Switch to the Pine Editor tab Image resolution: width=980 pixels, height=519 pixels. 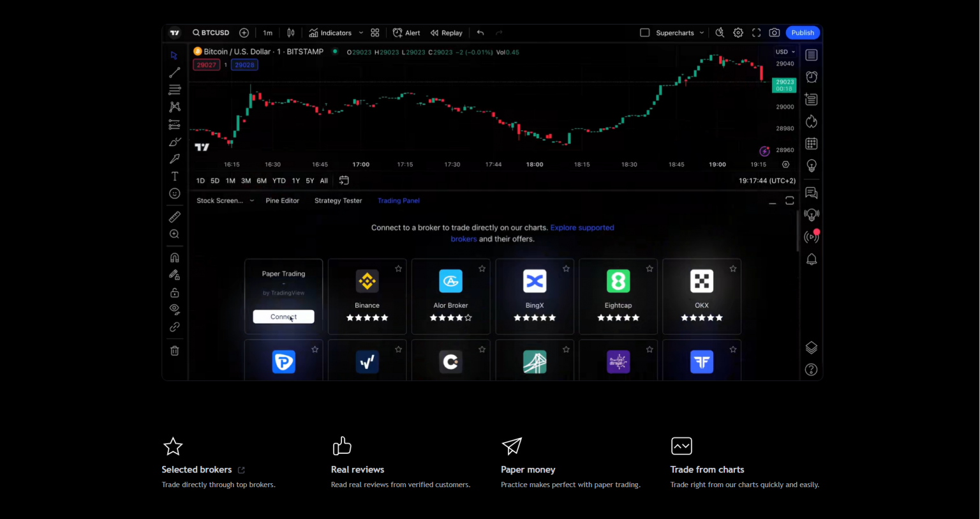[x=282, y=200]
